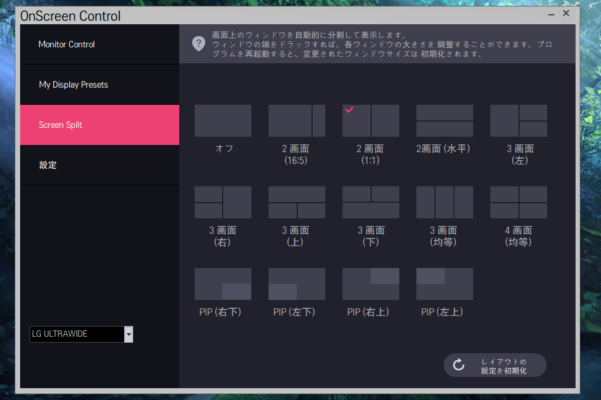Enable the PIP (左下) layout
The width and height of the screenshot is (601, 400).
tap(297, 283)
